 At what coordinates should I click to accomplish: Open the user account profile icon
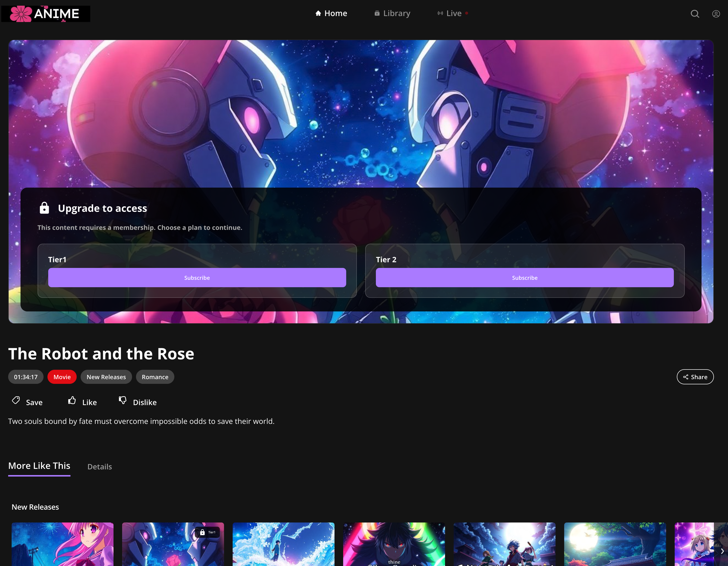[716, 14]
